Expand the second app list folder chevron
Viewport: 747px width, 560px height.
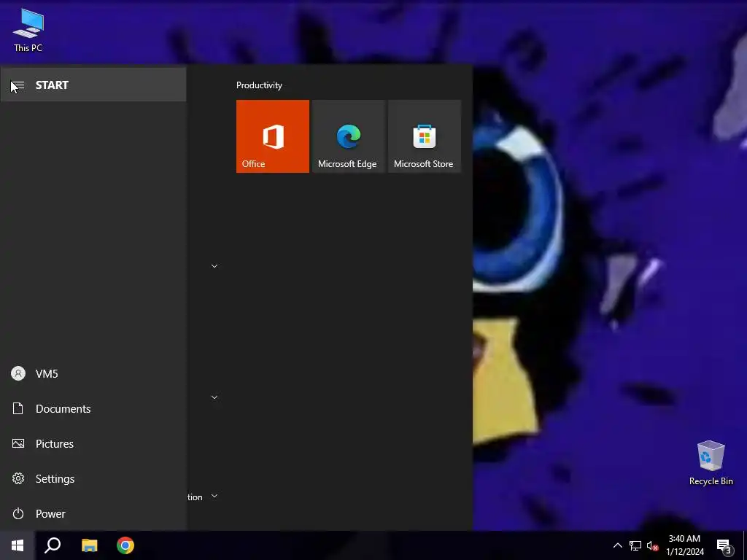tap(214, 397)
